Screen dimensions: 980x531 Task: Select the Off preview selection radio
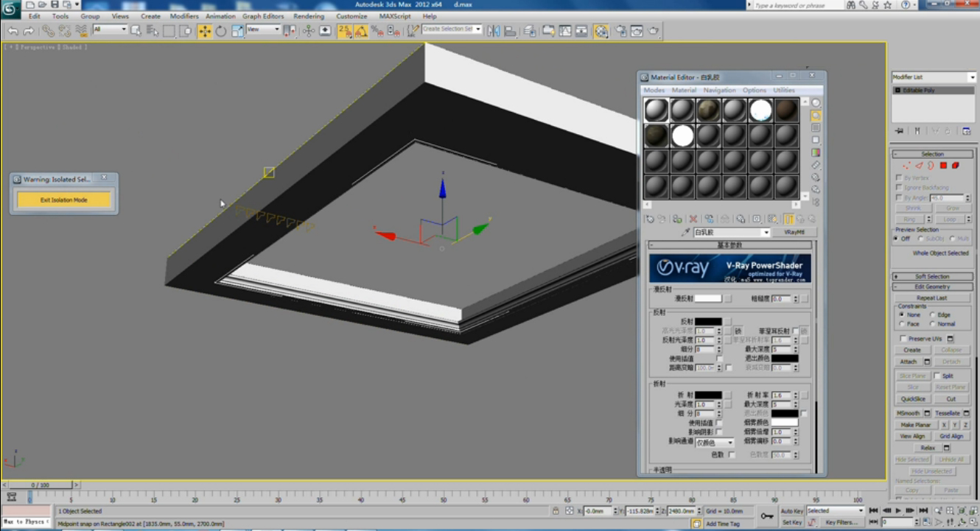point(897,239)
